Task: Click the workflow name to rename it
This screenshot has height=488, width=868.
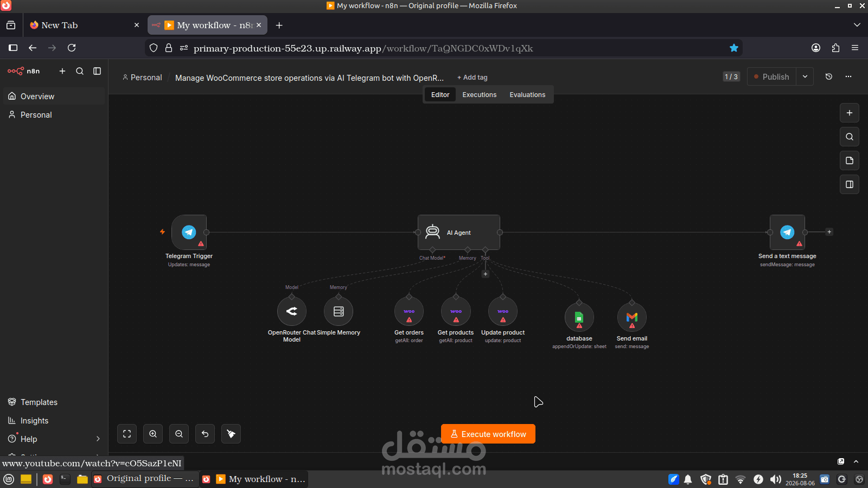Action: click(309, 78)
